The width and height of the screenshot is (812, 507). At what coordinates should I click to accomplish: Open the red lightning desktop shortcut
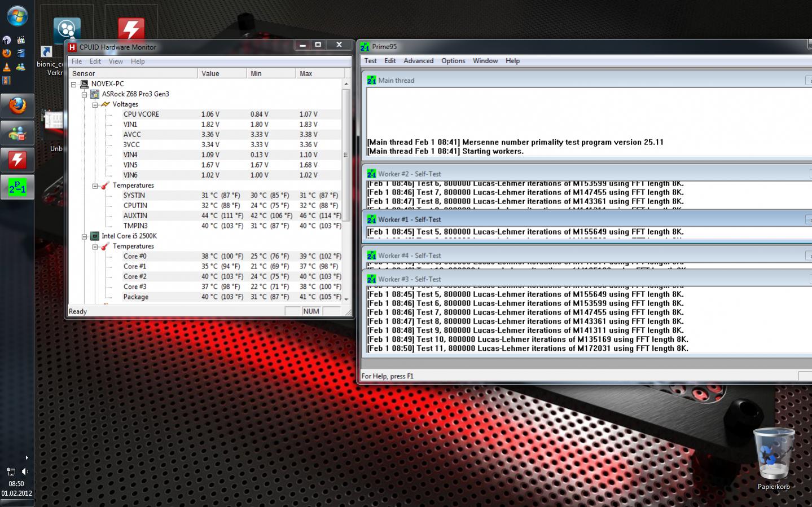click(131, 29)
